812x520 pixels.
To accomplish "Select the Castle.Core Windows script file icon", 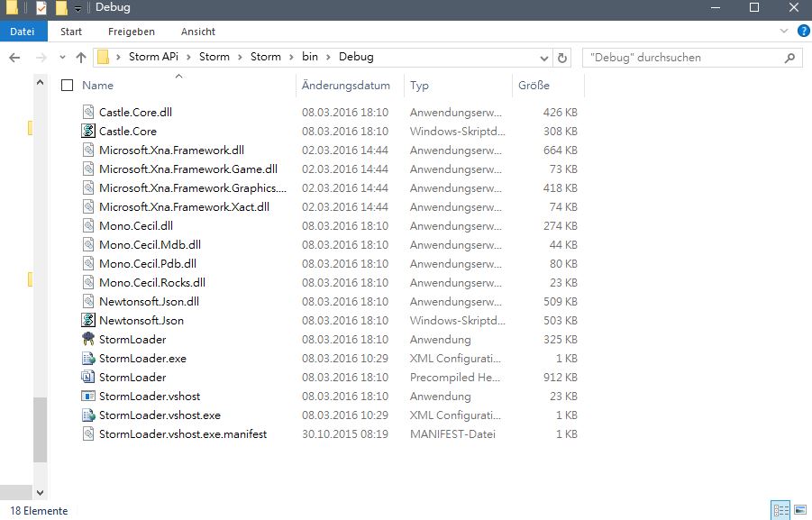I will coord(87,131).
